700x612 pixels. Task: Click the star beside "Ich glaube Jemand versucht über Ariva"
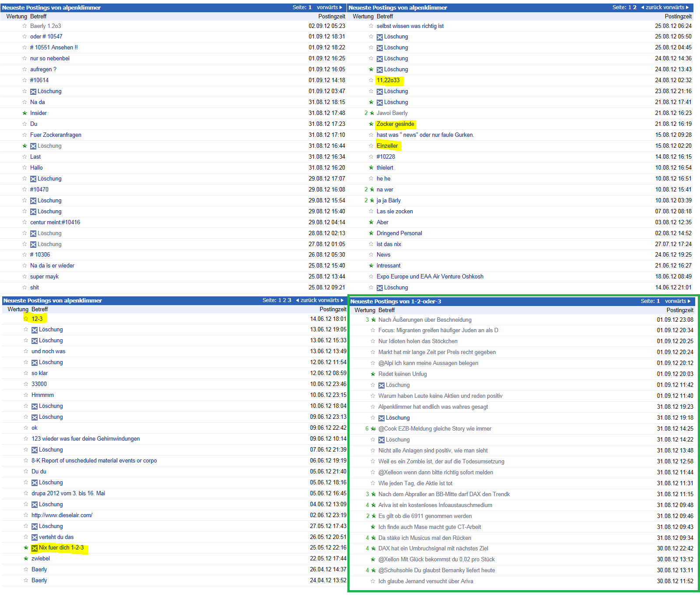coord(373,581)
